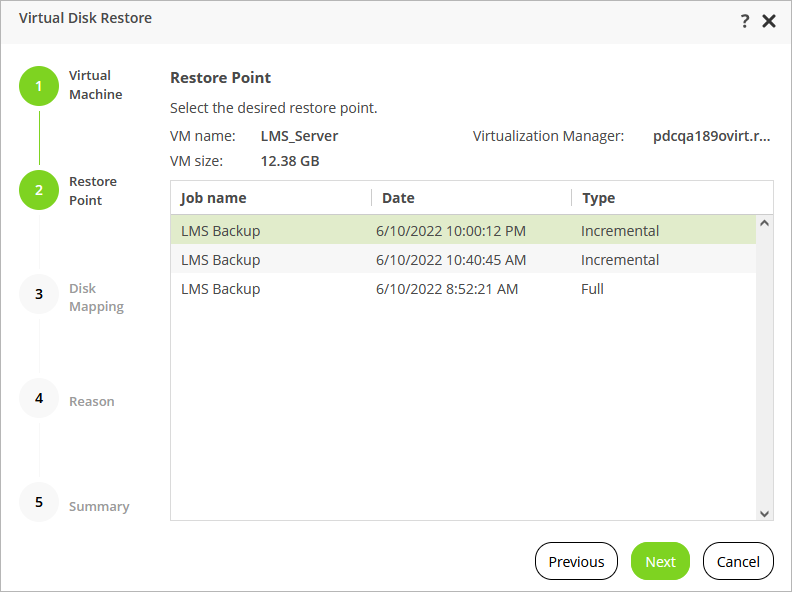Select the 8:52:21 AM full restore point
792x592 pixels.
pos(450,289)
